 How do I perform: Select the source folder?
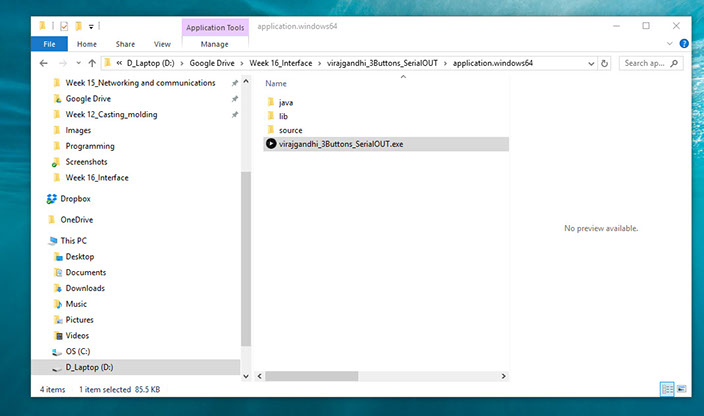coord(290,130)
